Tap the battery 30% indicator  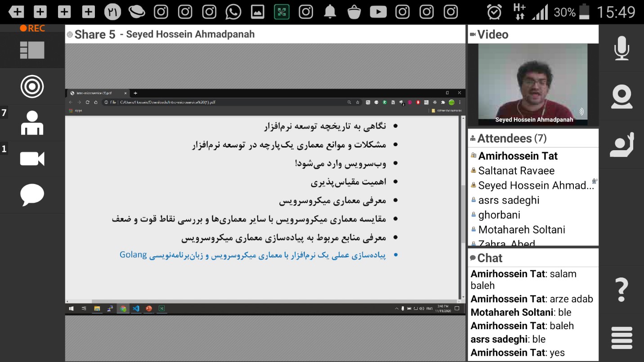pyautogui.click(x=572, y=12)
